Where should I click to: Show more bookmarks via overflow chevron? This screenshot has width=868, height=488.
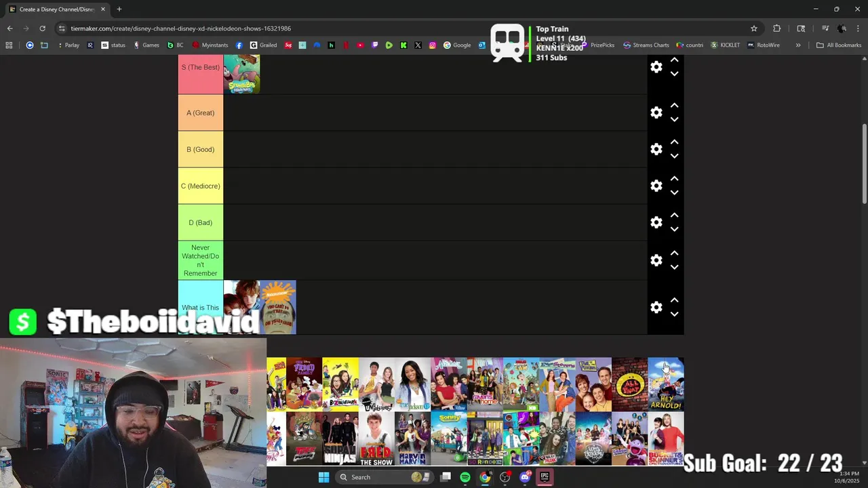[x=798, y=45]
